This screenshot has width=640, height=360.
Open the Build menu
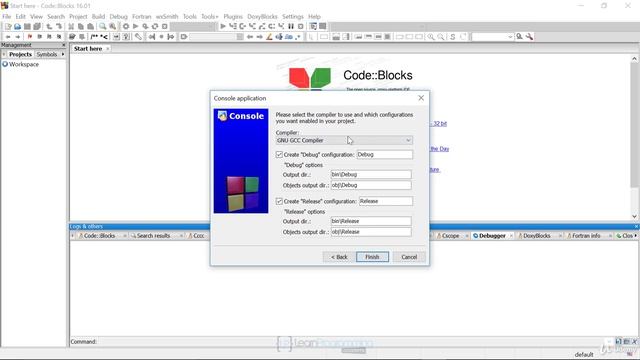[98, 16]
